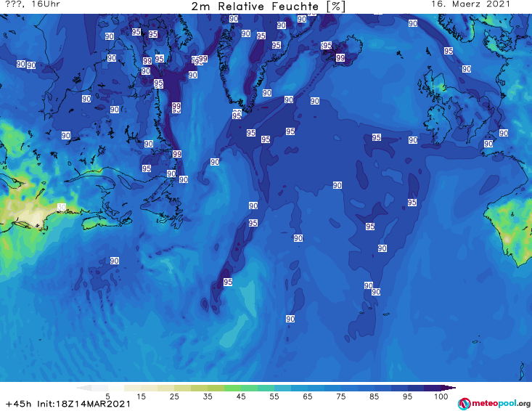Click the '15' label on the color scale
This screenshot has height=411, width=532.
click(141, 396)
